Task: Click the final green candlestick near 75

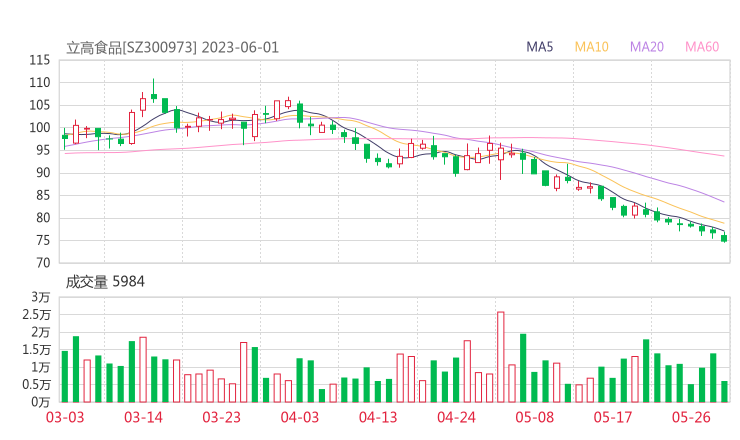Action: point(724,238)
